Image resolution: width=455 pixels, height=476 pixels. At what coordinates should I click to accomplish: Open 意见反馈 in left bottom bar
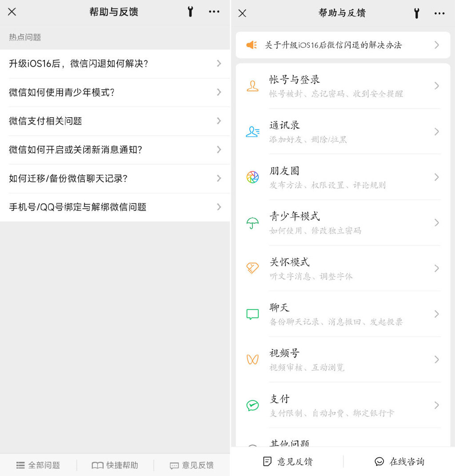[192, 465]
